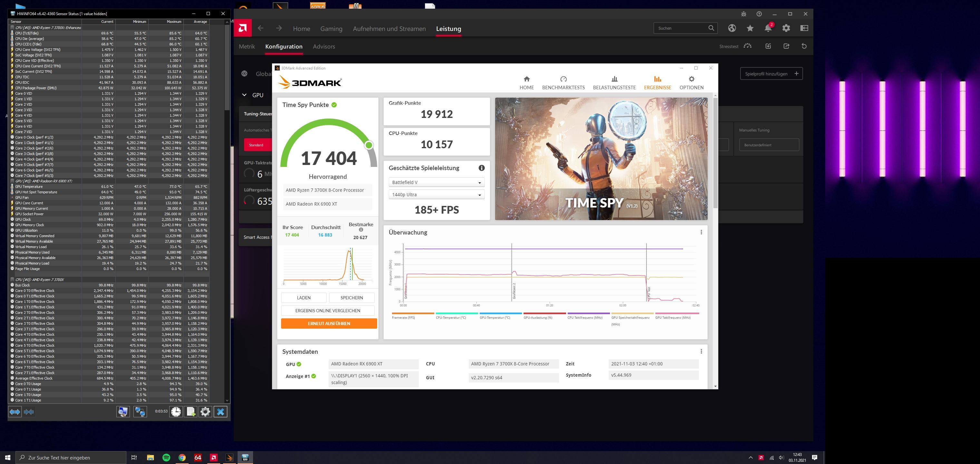Select the Standard tuning preset

tap(258, 145)
